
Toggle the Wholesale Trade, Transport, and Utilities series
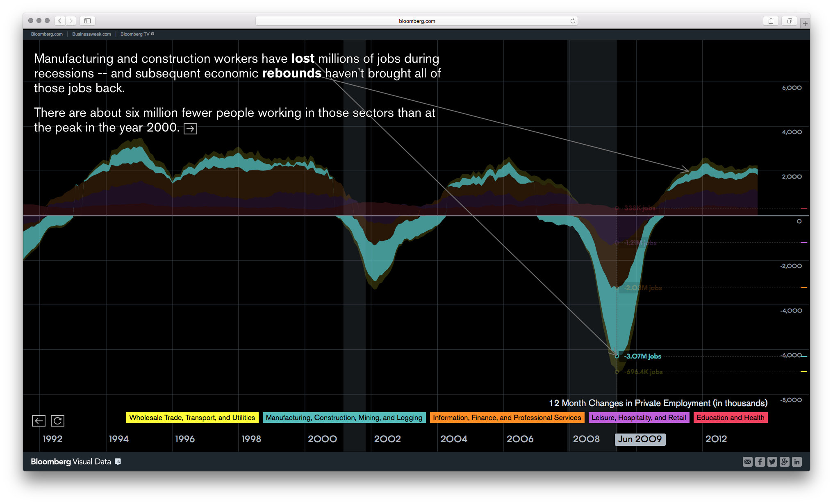click(x=191, y=417)
